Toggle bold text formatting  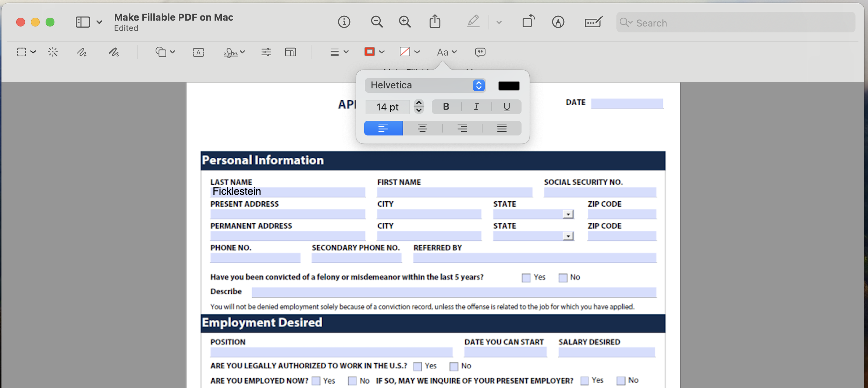pos(446,106)
